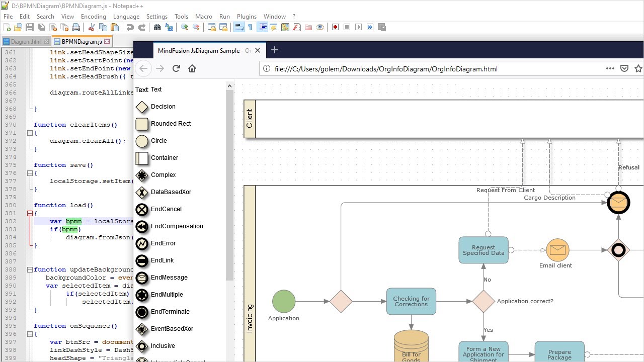
Task: Select the Decision shape in palette
Action: 156,107
